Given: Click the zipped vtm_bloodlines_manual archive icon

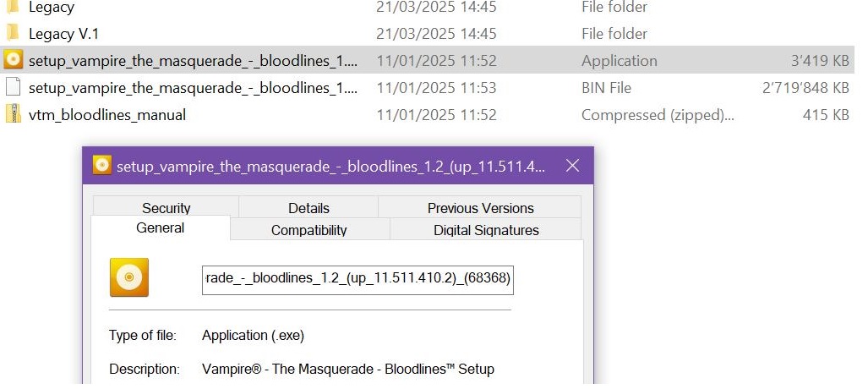Looking at the screenshot, I should coord(13,114).
